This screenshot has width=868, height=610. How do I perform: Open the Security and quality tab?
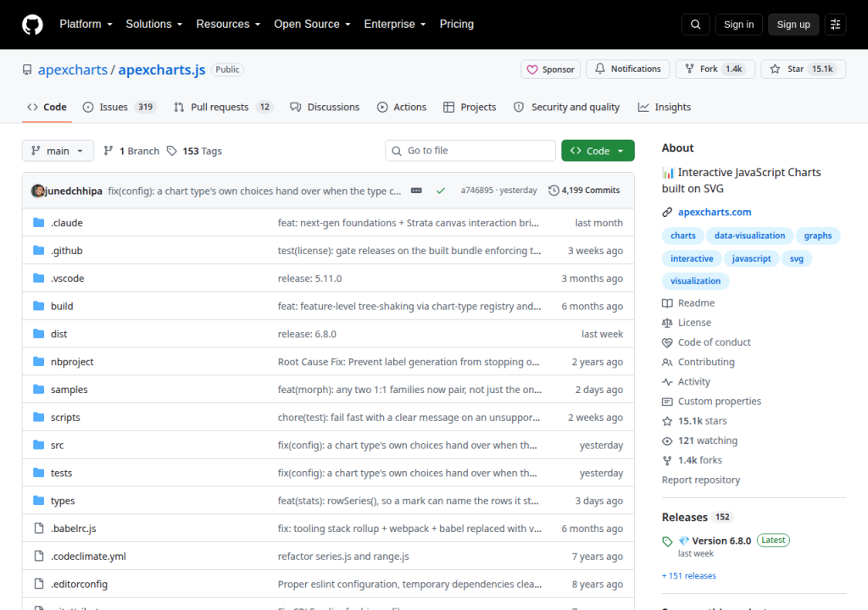coord(567,107)
